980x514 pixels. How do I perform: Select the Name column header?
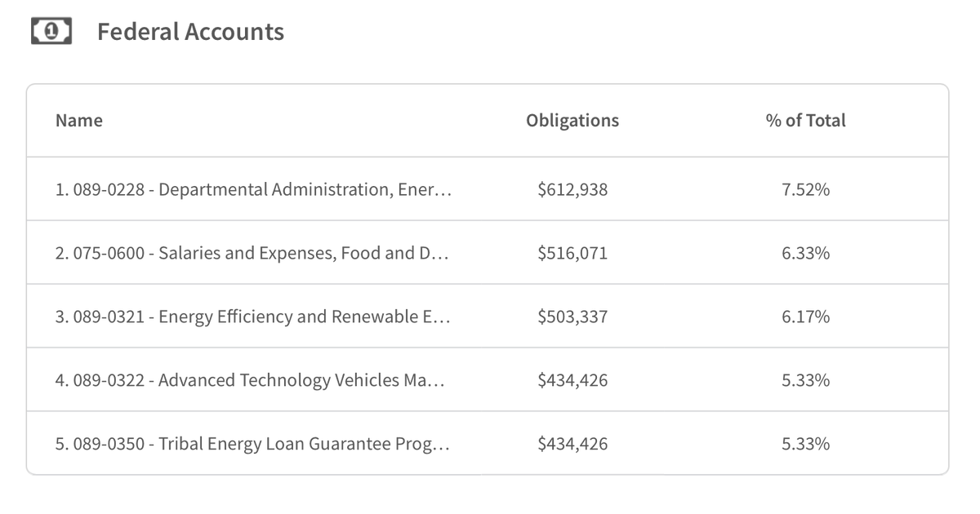pyautogui.click(x=79, y=121)
